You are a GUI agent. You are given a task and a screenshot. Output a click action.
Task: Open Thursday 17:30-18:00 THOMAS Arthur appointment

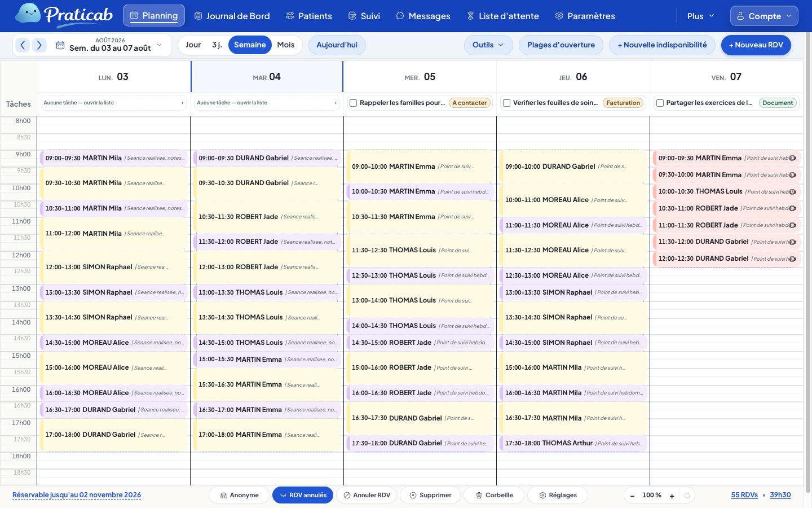[573, 443]
